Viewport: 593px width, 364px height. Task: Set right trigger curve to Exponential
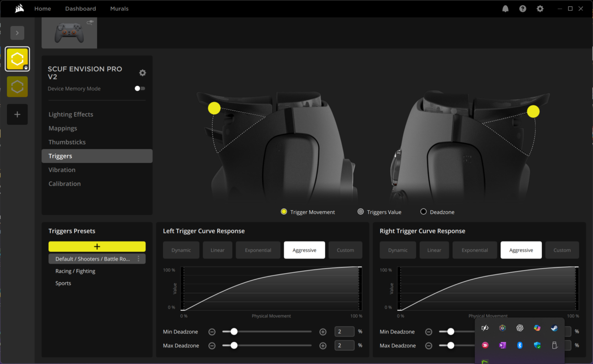pyautogui.click(x=475, y=250)
